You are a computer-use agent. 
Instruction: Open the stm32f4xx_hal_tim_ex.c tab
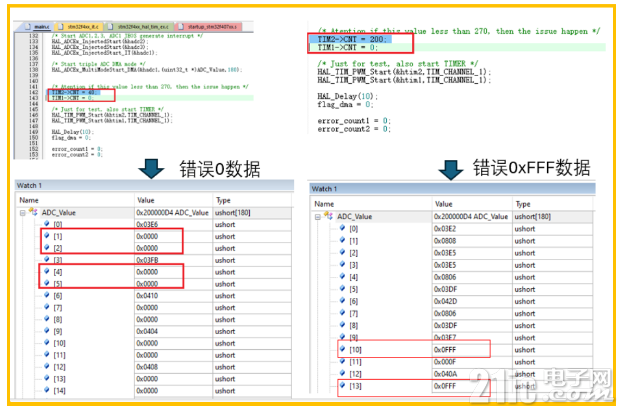pyautogui.click(x=139, y=27)
